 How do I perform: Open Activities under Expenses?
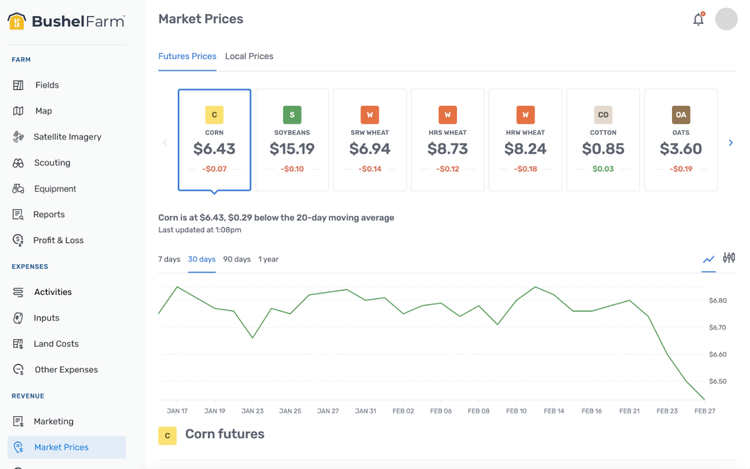[x=53, y=292]
